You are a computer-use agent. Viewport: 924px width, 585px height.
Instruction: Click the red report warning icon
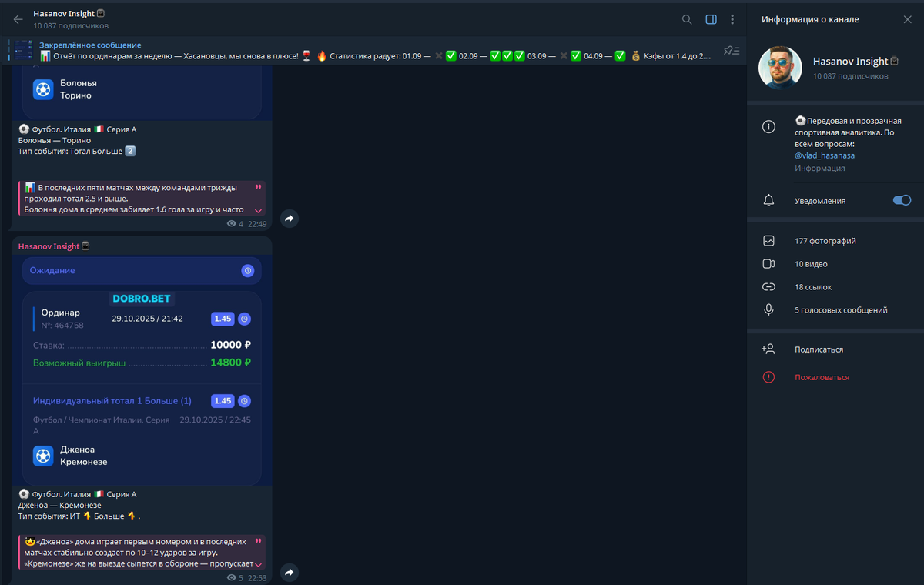tap(768, 377)
